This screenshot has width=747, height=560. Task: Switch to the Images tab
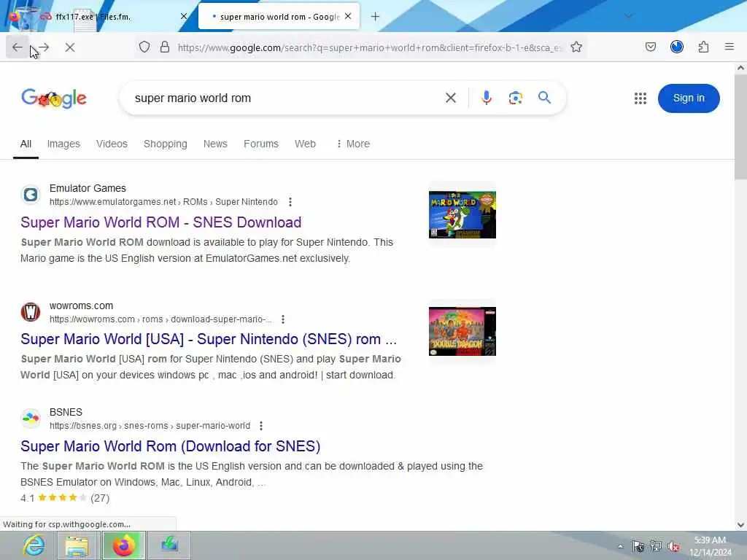coord(63,144)
